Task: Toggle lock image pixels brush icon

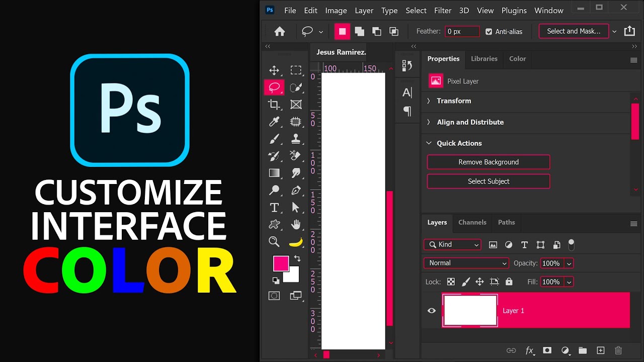Action: coord(465,282)
